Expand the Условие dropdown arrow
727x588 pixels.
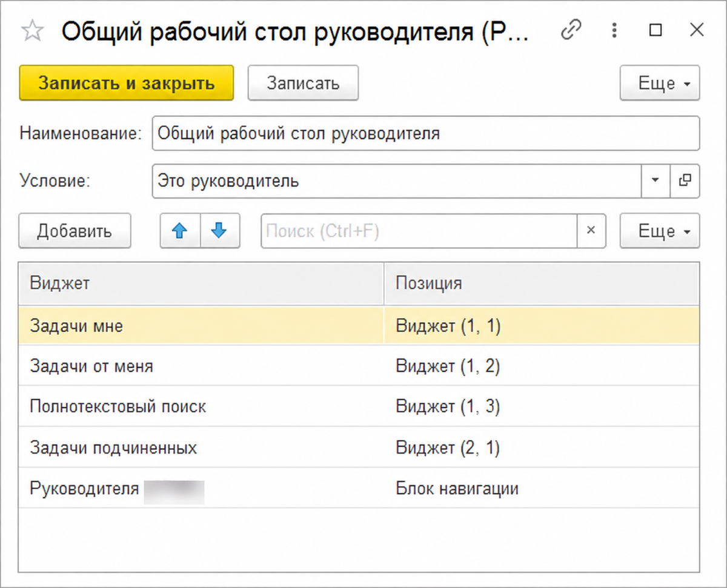(656, 180)
